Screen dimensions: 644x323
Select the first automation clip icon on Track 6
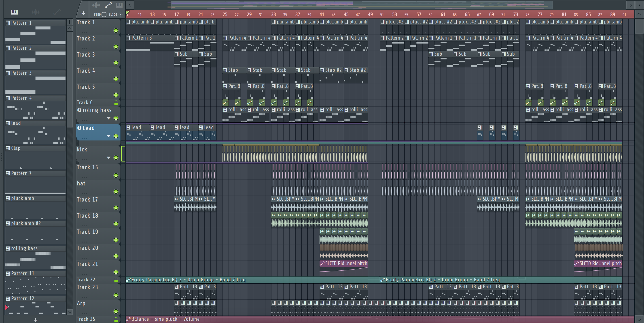point(225,102)
